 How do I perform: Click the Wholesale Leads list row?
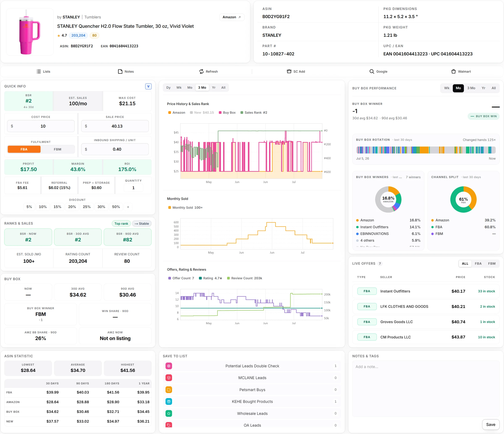[x=252, y=413]
